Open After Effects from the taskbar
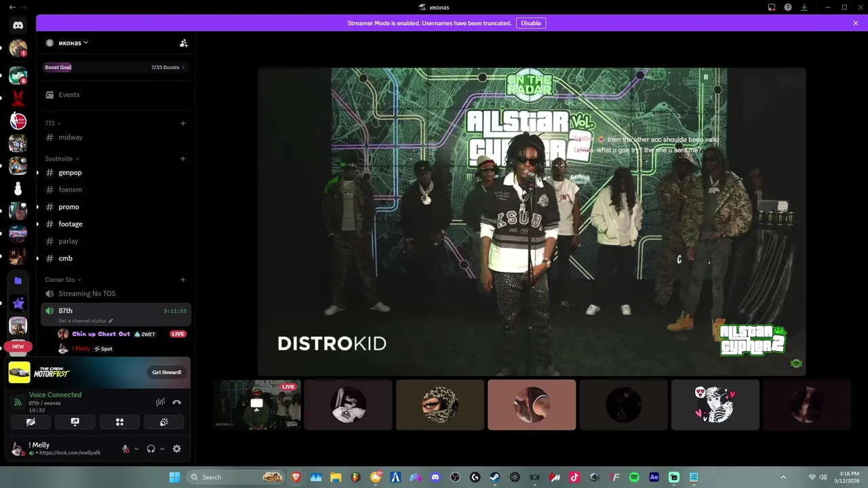Viewport: 868px width, 488px height. 654,477
